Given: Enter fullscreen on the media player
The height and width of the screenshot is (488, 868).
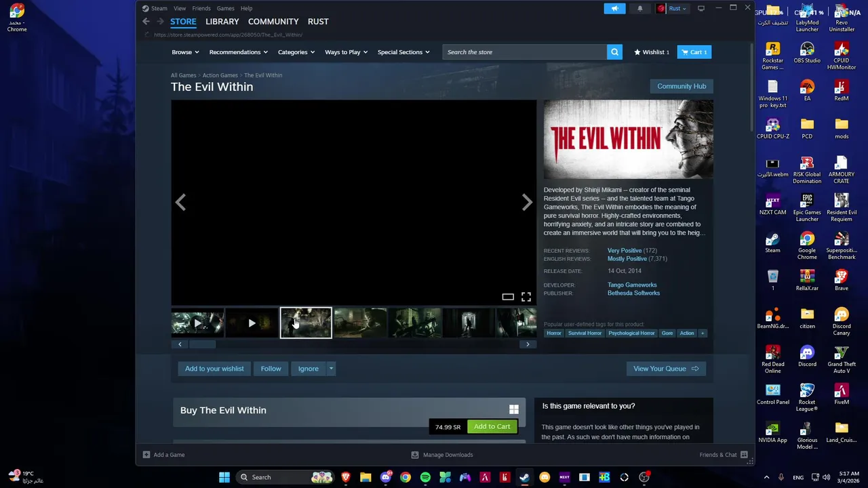Looking at the screenshot, I should [526, 297].
